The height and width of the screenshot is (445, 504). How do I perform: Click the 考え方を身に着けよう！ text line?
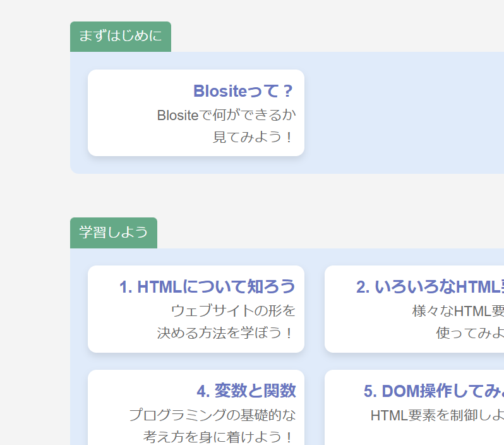coord(219,436)
